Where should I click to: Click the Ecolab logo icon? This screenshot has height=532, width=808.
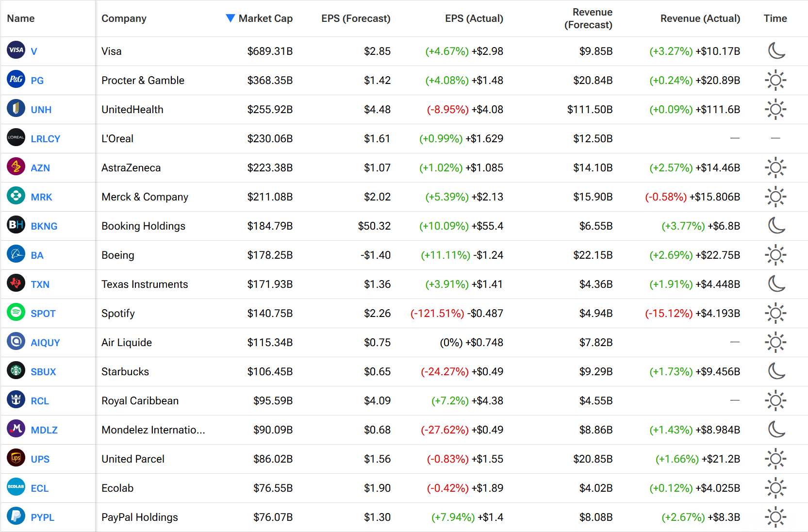(x=16, y=487)
